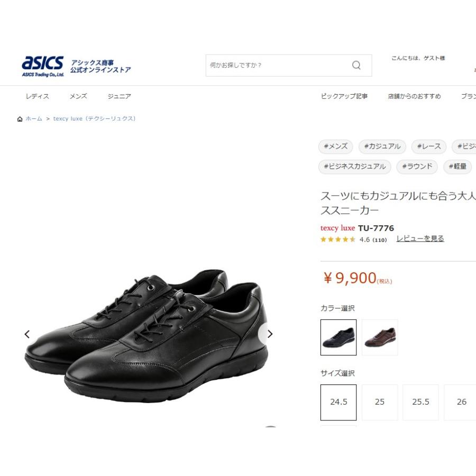Open the レディス menu
The image size is (476, 476).
click(x=38, y=96)
